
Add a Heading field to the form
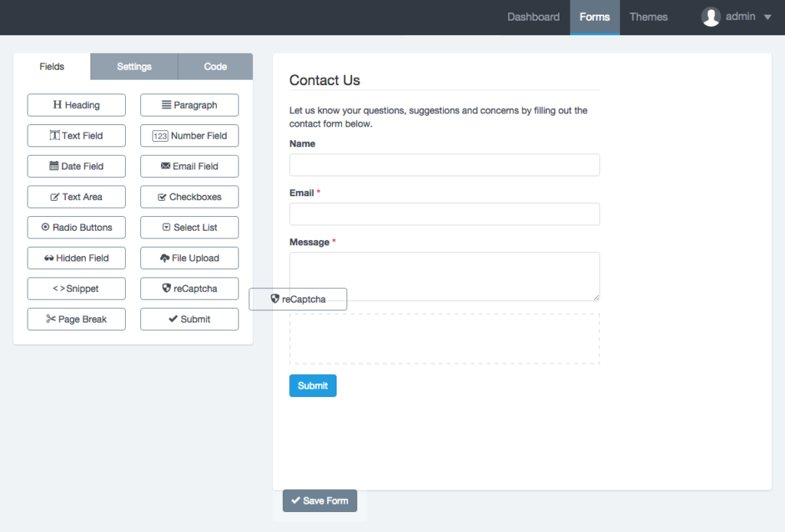(x=76, y=105)
